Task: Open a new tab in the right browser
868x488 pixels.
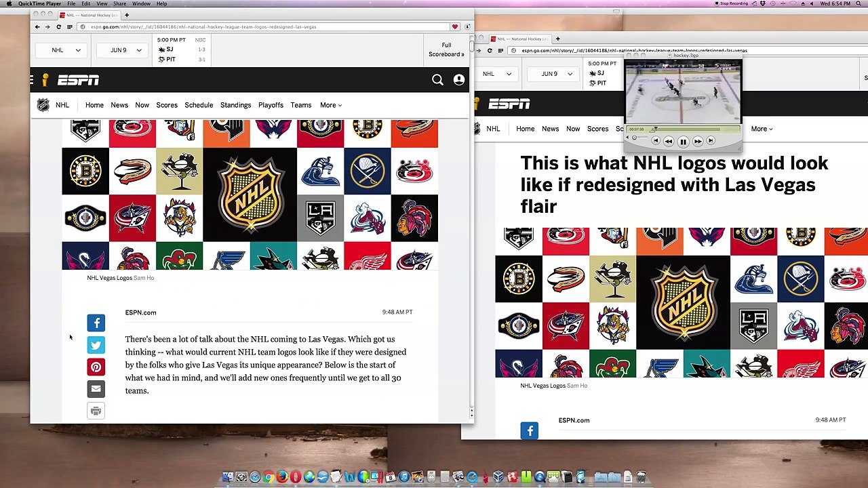Action: click(557, 39)
